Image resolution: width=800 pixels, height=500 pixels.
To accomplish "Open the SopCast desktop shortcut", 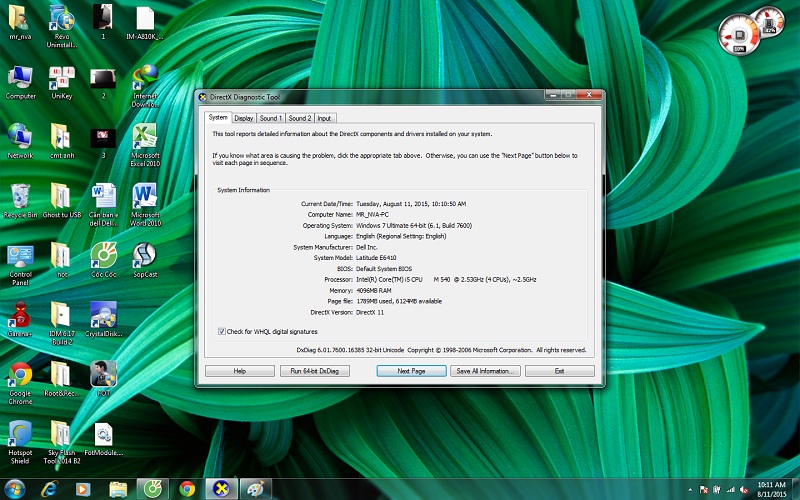I will [x=145, y=255].
